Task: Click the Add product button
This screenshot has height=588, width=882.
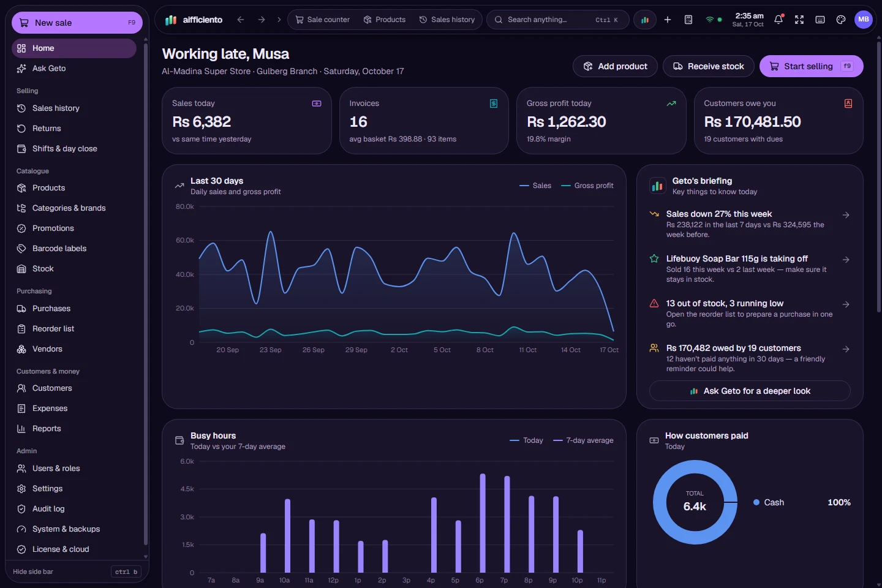Action: click(615, 66)
